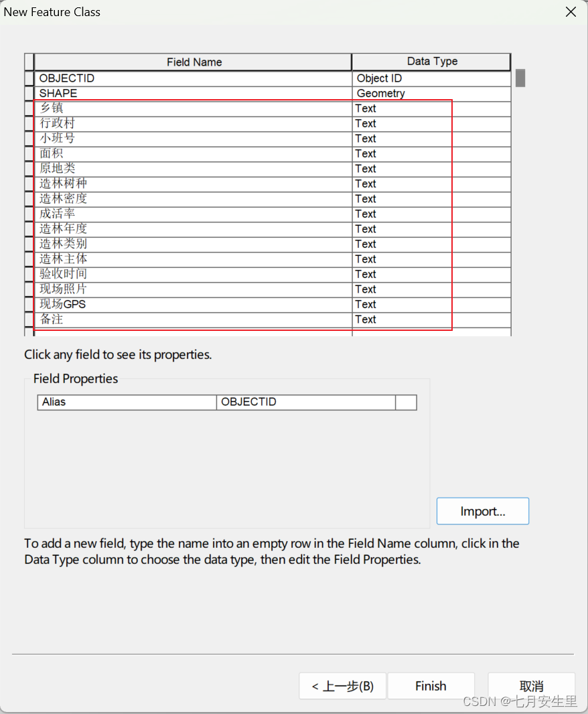
Task: Select the 造林树种 field name cell
Action: click(193, 184)
